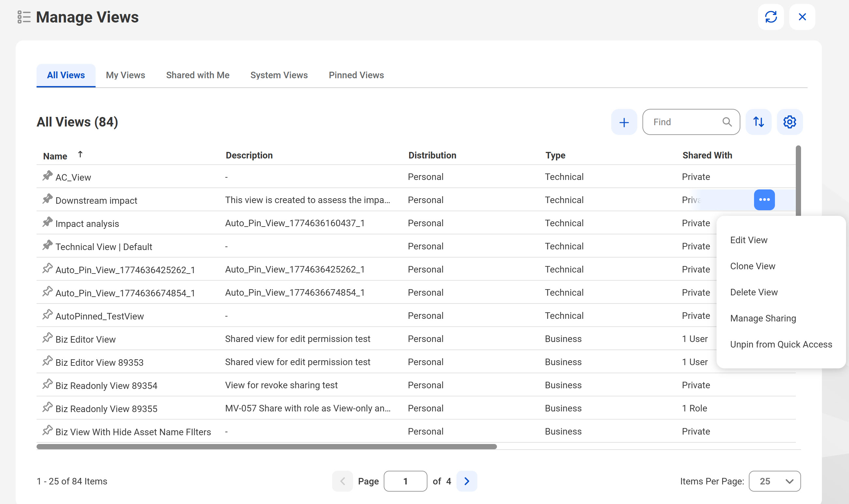The width and height of the screenshot is (849, 504).
Task: Click 'MV-057 Share with role' description
Action: click(308, 408)
